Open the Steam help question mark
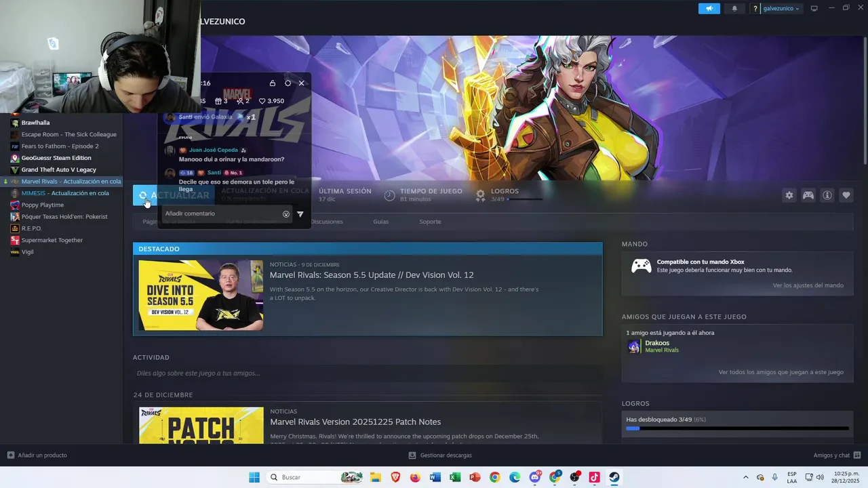868x488 pixels. tap(755, 9)
